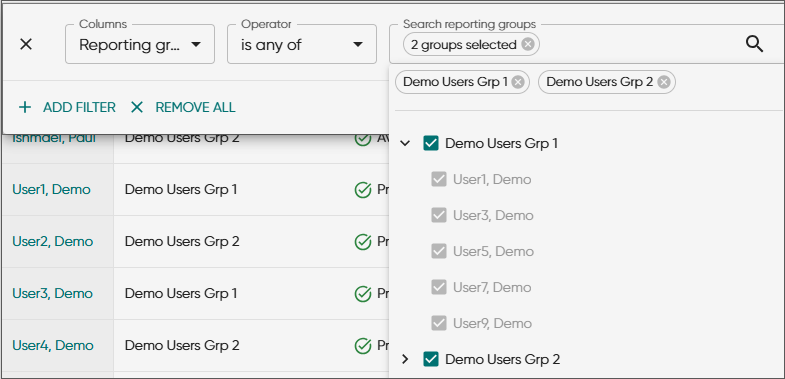This screenshot has height=379, width=785.
Task: Click the green check status icon in User1 row
Action: coord(362,190)
